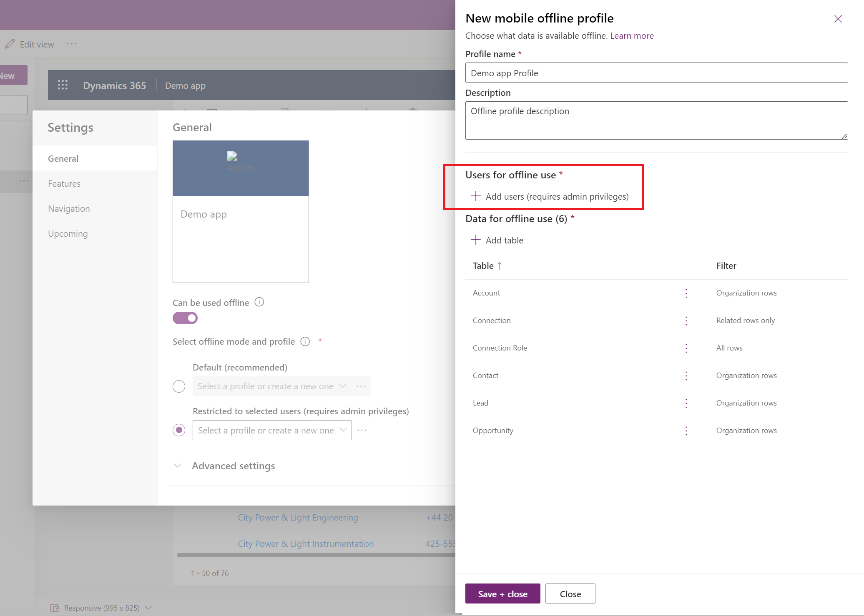Click the Add users plus icon
This screenshot has height=616, width=864.
click(x=476, y=195)
